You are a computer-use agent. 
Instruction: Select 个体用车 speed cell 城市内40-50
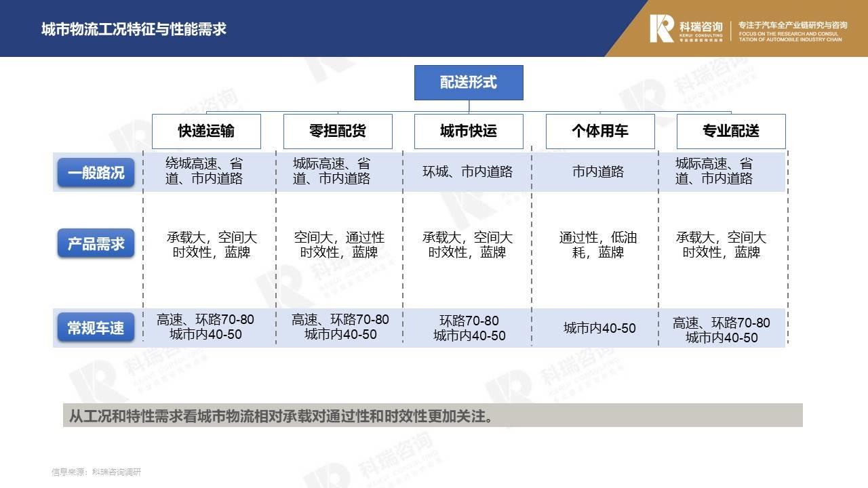(x=599, y=328)
